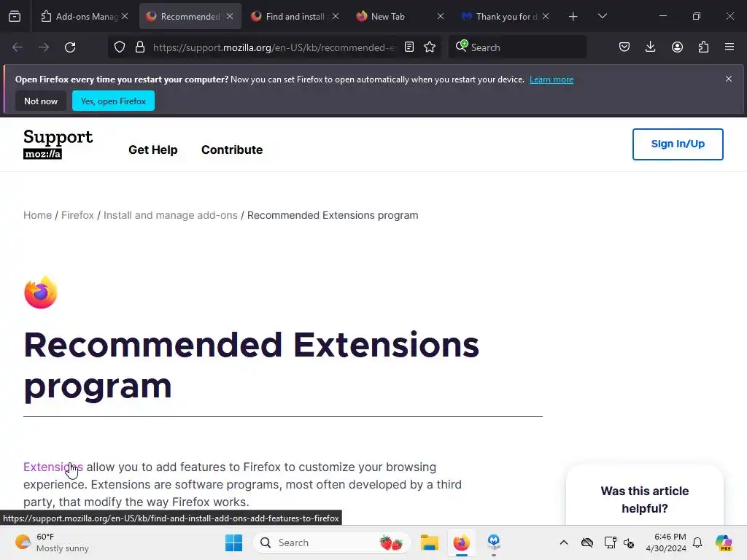Close the Add-ons Manager tab
The height and width of the screenshot is (560, 747).
coord(125,16)
